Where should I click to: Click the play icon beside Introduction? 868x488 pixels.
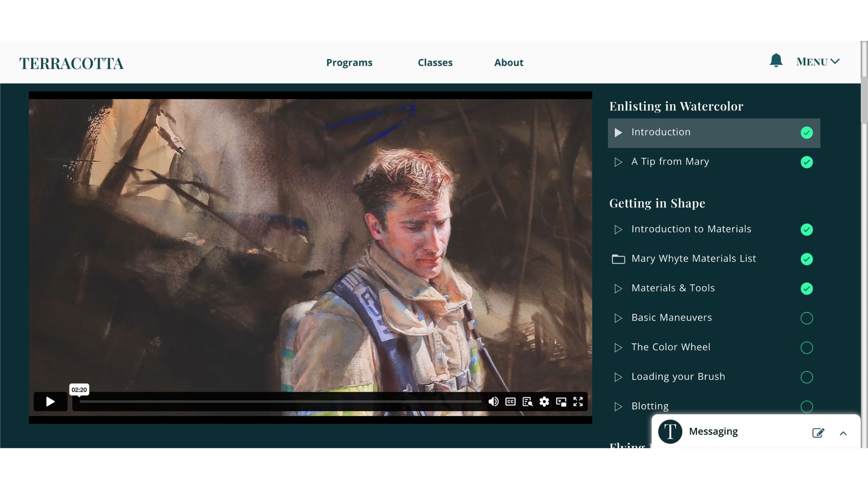pos(618,132)
